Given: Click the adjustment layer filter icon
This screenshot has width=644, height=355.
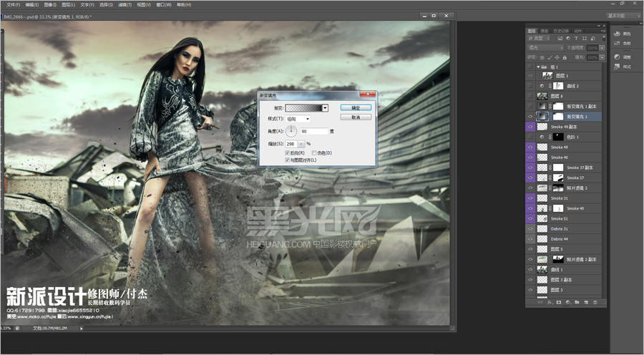Looking at the screenshot, I should 568,38.
